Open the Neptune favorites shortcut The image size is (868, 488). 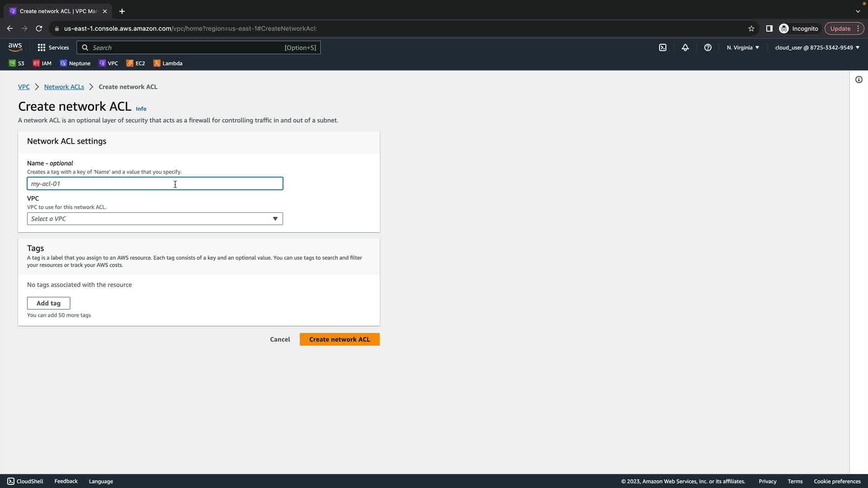click(x=75, y=63)
